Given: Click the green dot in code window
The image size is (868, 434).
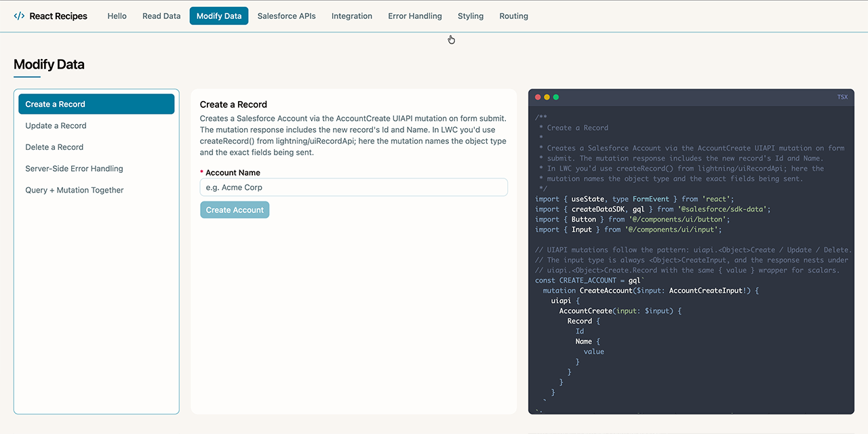Looking at the screenshot, I should tap(556, 97).
